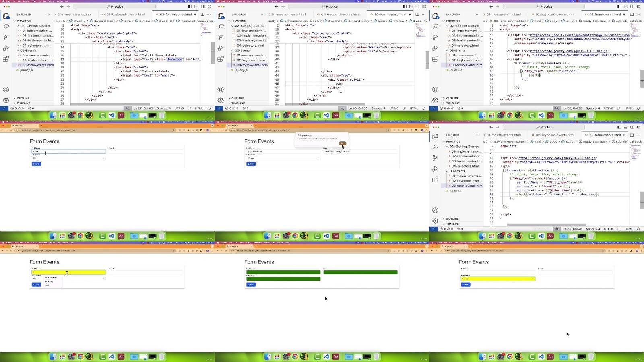Click split editor icon in Ln 27 VS Code window
The width and height of the screenshot is (644, 362).
click(x=202, y=14)
